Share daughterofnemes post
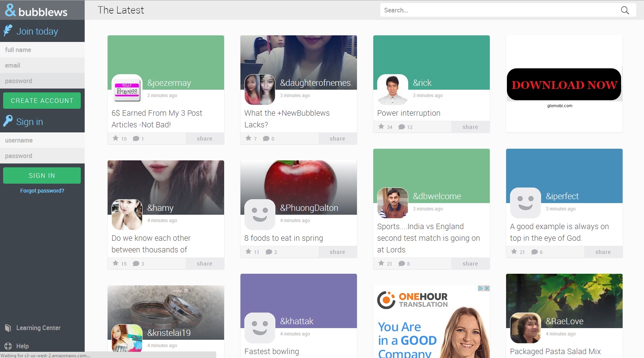Viewport: 644px width, 358px height. coord(338,139)
